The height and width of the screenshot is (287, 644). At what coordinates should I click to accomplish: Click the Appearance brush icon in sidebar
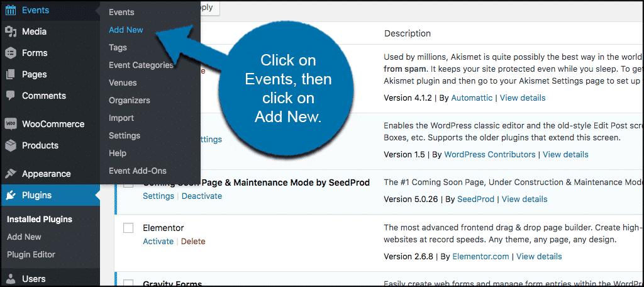point(11,174)
